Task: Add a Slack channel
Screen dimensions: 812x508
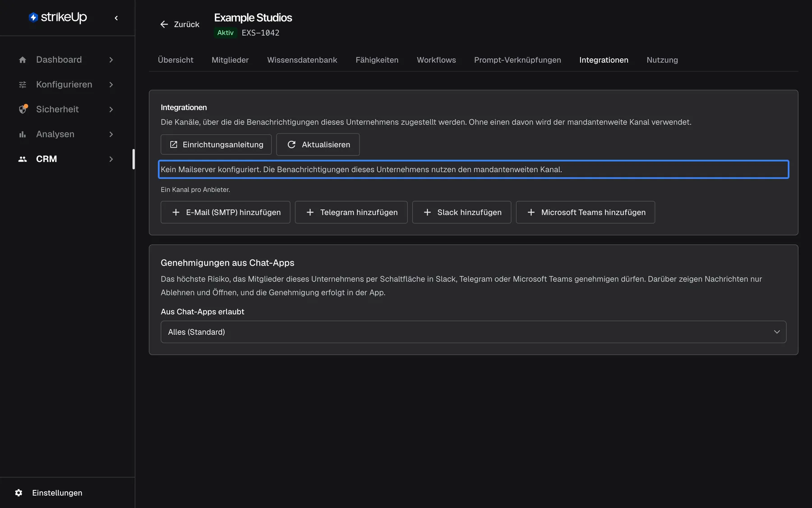Action: tap(461, 212)
